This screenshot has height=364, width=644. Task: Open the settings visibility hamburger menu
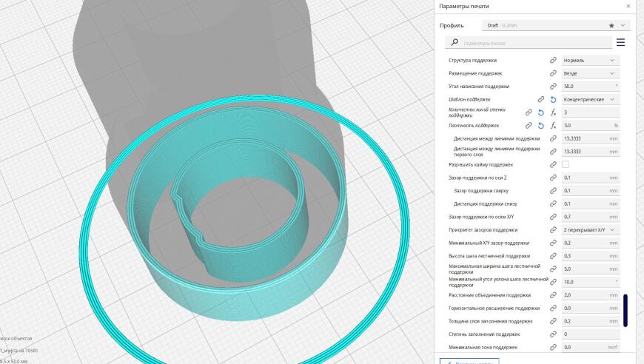click(620, 42)
